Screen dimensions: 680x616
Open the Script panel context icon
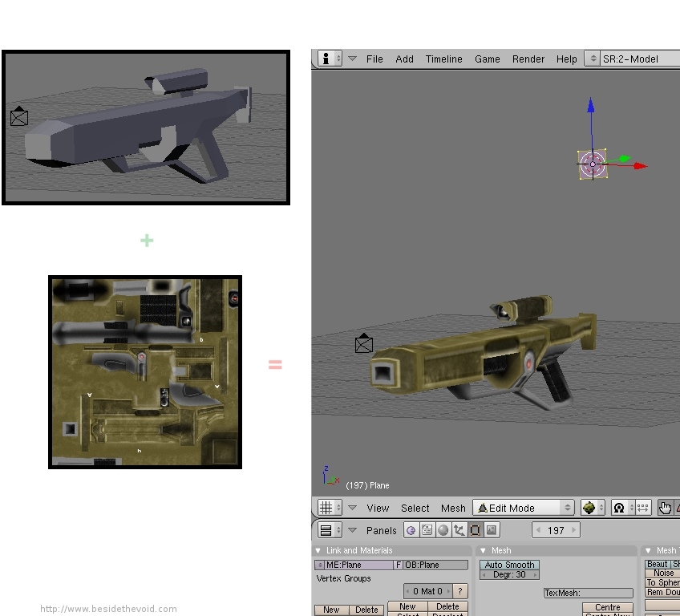[427, 530]
